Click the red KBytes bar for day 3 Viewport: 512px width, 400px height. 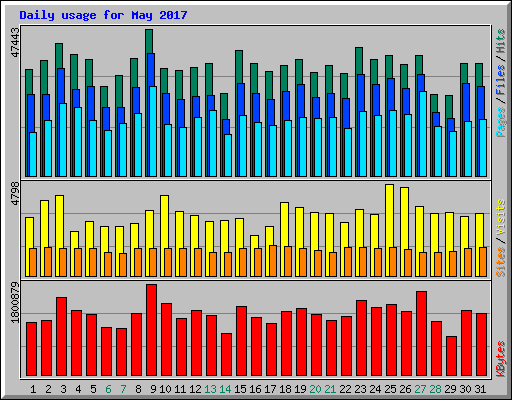pyautogui.click(x=61, y=337)
